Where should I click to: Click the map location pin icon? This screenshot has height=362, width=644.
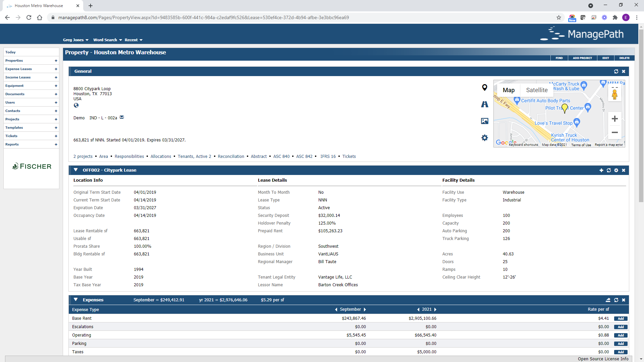484,87
